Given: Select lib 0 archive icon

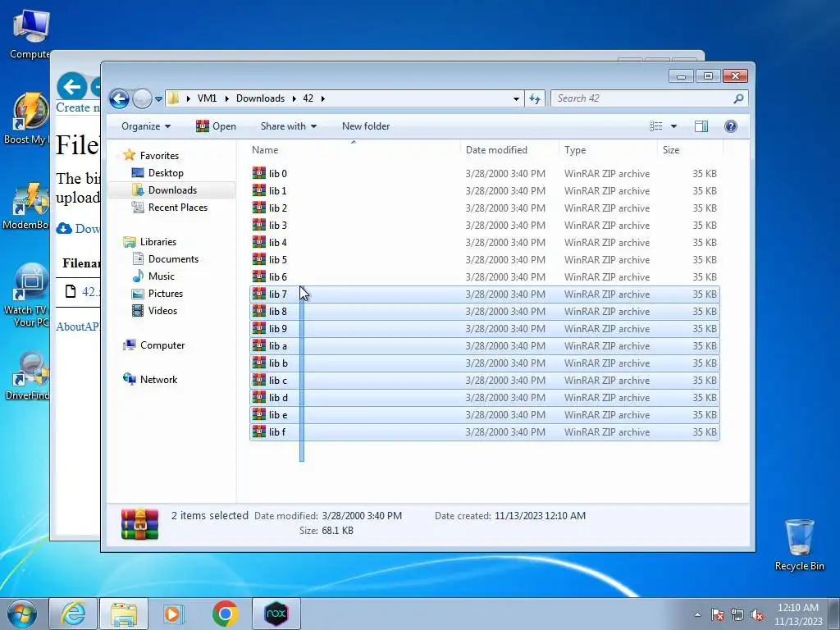Looking at the screenshot, I should click(x=259, y=173).
